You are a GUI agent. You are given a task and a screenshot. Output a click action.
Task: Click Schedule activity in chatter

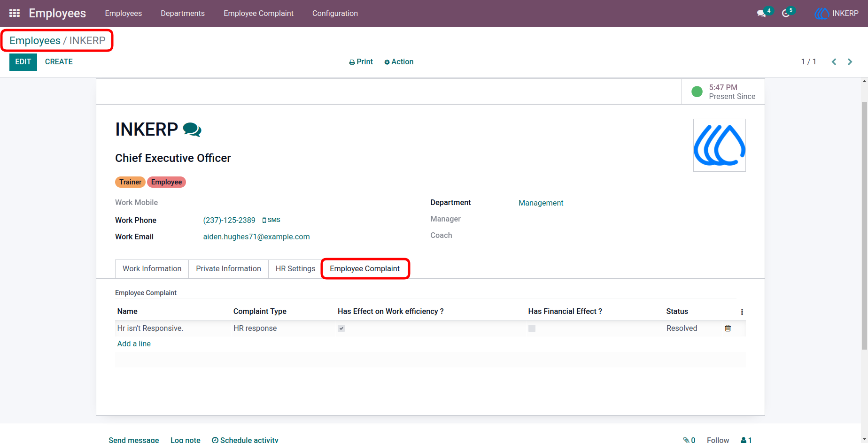pos(245,440)
